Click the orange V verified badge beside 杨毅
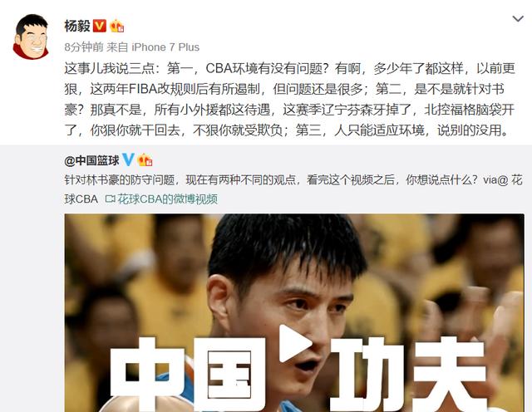This screenshot has width=532, height=412. tap(100, 26)
